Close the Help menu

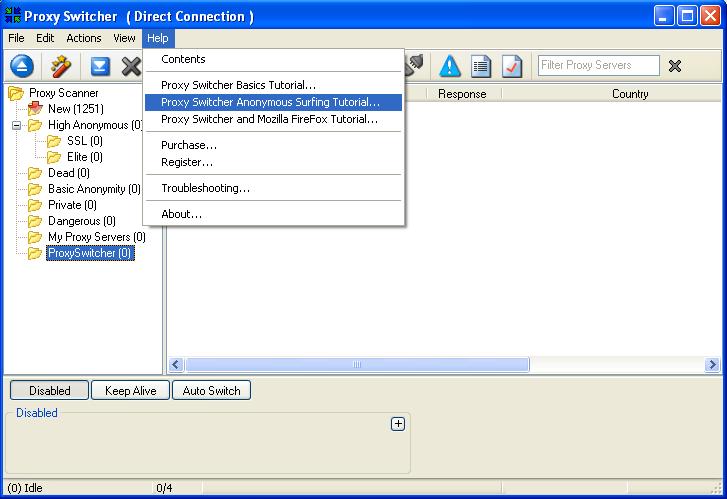pyautogui.click(x=158, y=38)
